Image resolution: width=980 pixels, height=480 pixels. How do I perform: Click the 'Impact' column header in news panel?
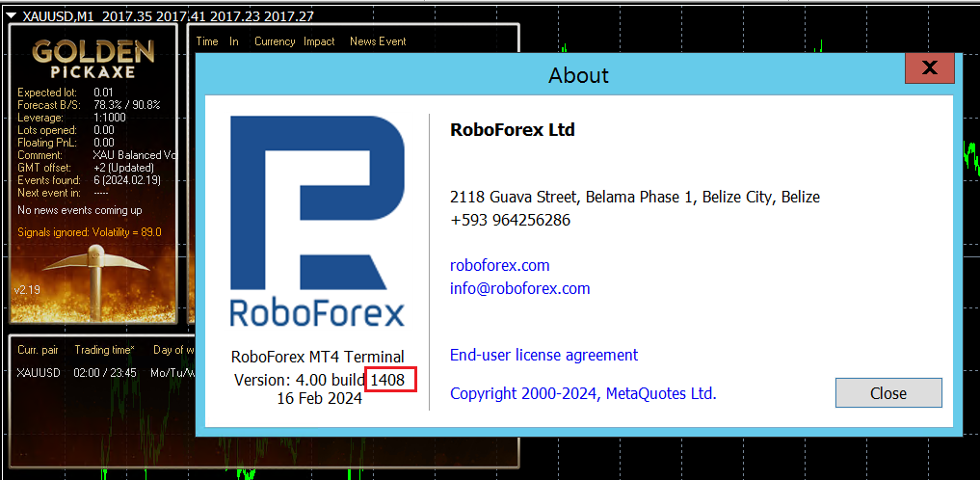coord(319,41)
